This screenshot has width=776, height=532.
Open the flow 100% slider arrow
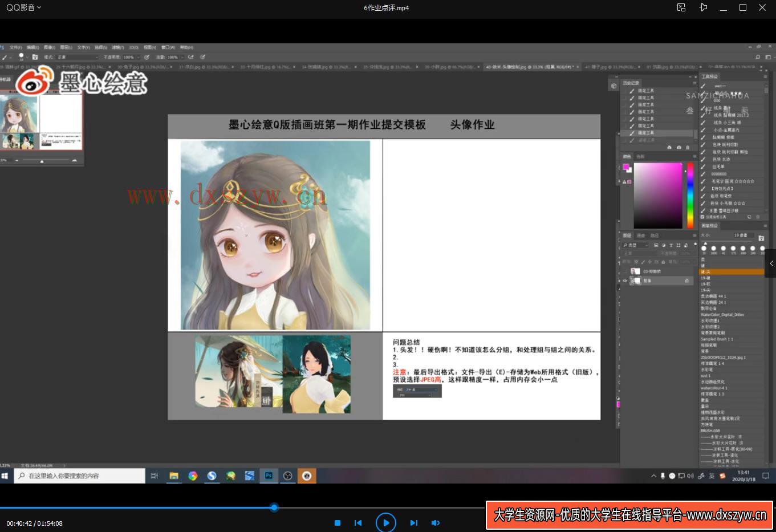click(x=182, y=57)
